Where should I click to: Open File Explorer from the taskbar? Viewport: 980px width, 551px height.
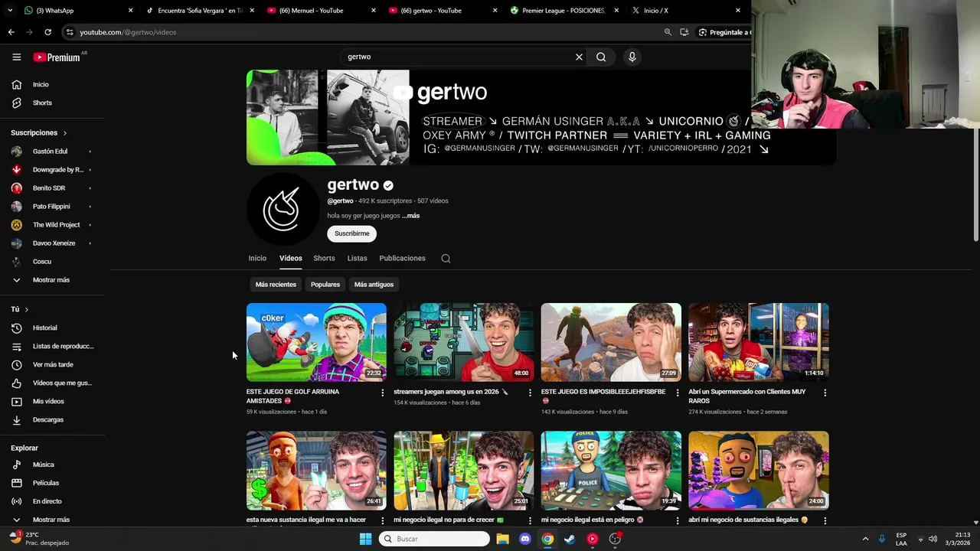coord(502,539)
